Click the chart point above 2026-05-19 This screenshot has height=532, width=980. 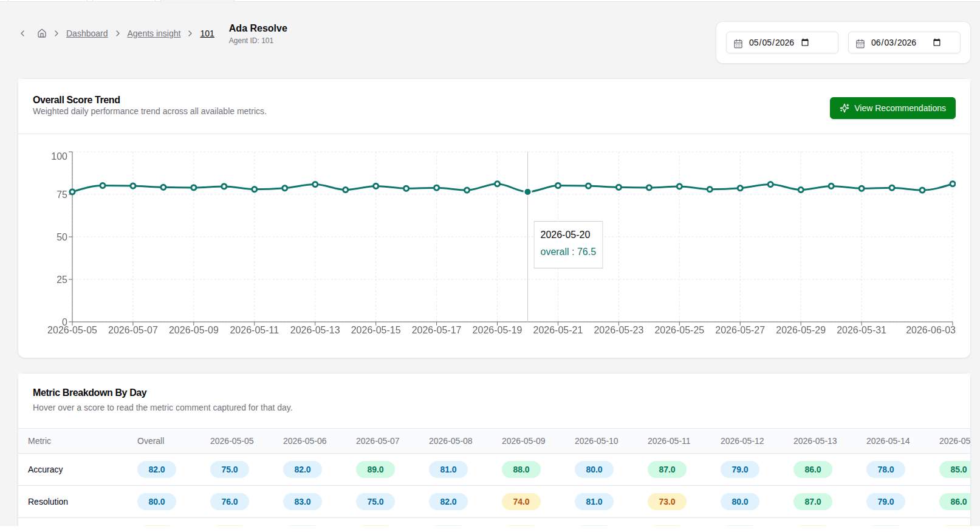(x=497, y=183)
